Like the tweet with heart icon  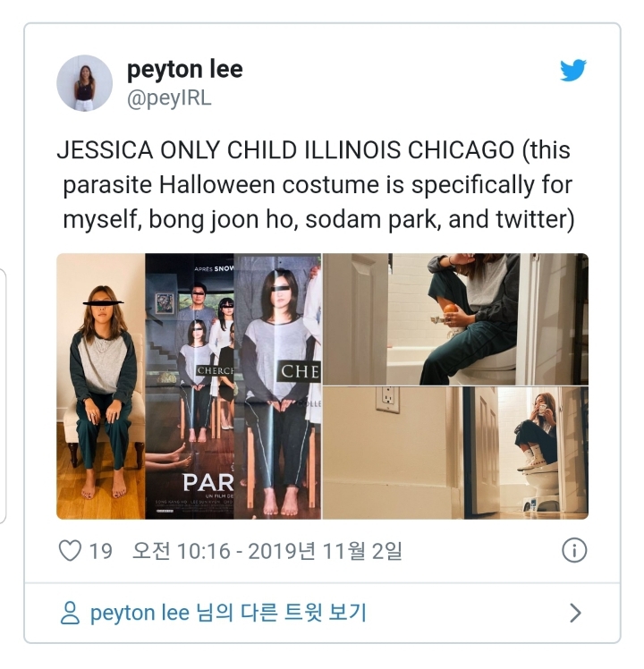click(x=70, y=550)
